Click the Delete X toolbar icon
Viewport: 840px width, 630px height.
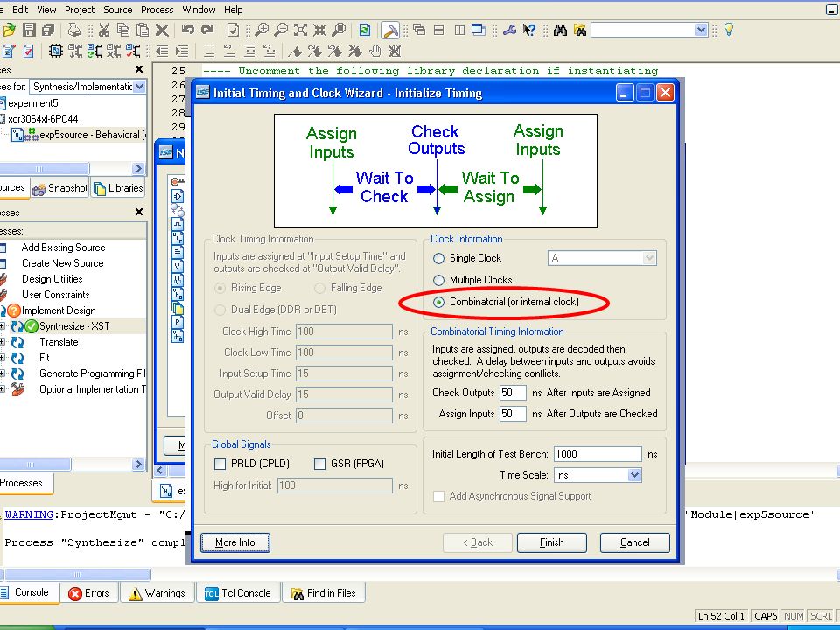161,31
